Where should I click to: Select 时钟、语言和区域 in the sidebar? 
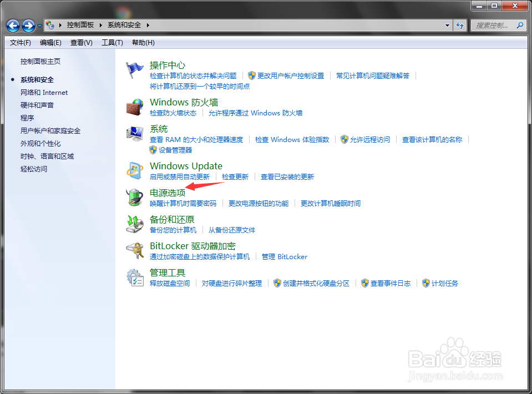click(x=47, y=156)
